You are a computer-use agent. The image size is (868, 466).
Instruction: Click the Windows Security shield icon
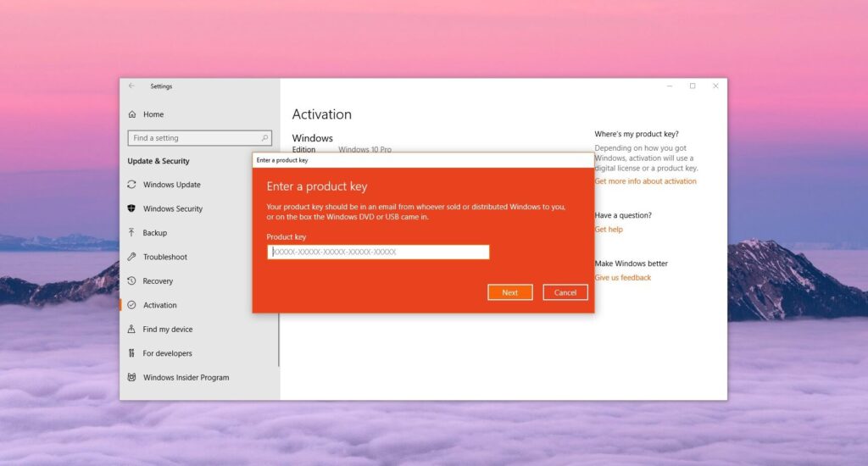pos(131,208)
